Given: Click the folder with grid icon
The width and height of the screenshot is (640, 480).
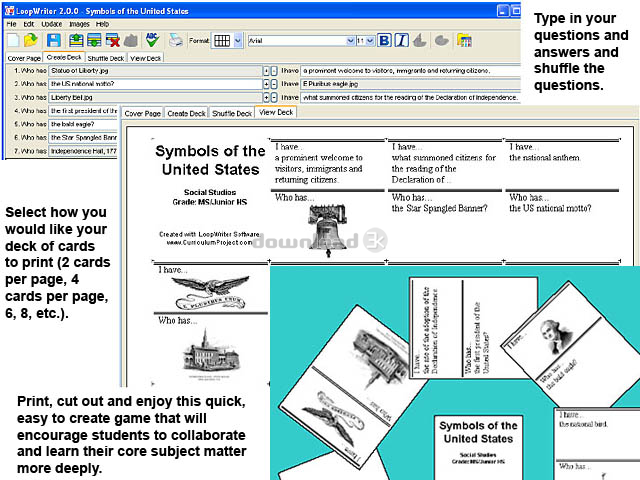Looking at the screenshot, I should pos(464,40).
